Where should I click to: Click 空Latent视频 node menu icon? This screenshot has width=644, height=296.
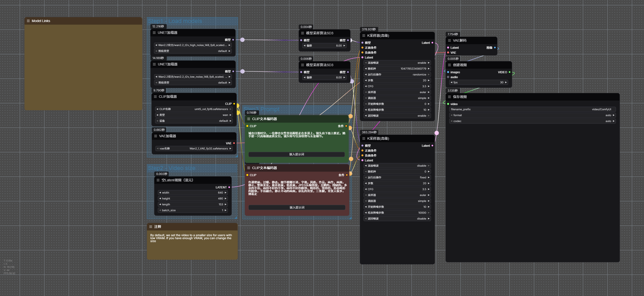coord(158,180)
